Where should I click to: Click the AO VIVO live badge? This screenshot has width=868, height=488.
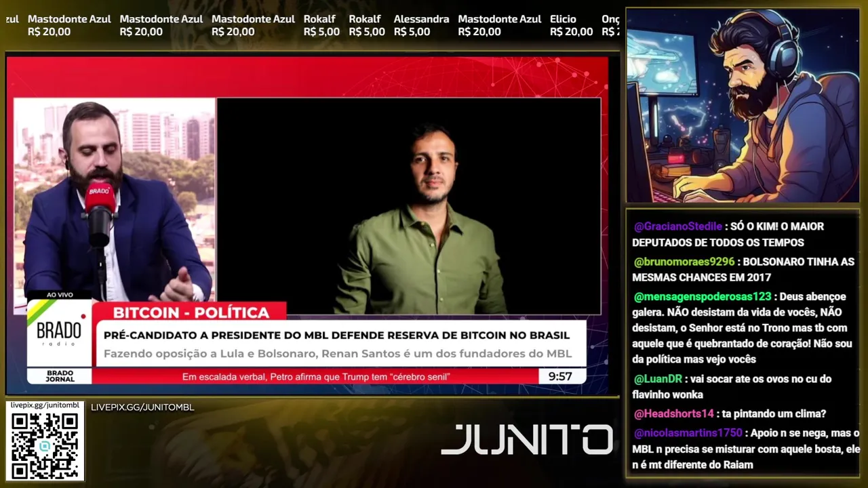coord(60,295)
